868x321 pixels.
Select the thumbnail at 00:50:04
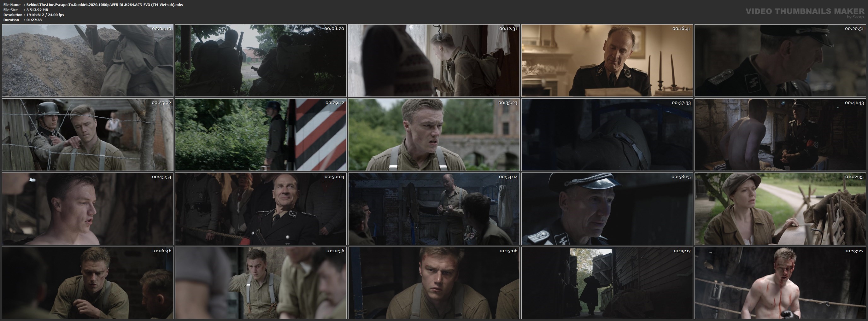point(261,209)
